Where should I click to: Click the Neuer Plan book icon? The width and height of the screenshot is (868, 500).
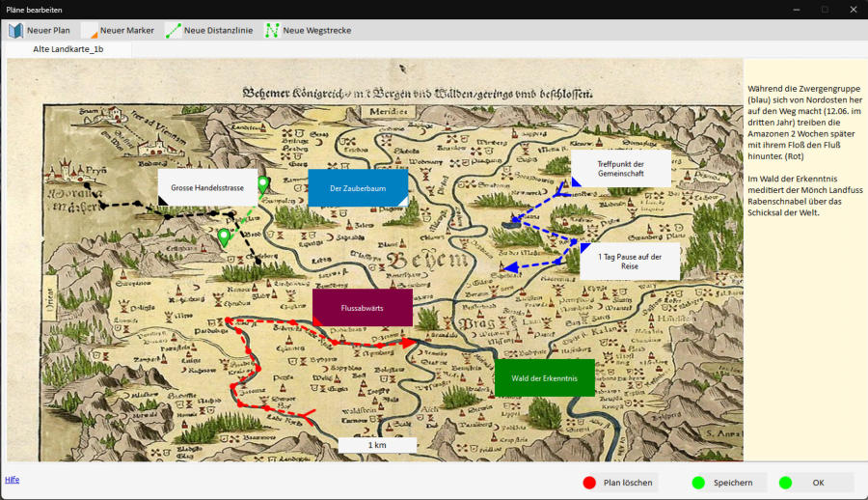16,30
